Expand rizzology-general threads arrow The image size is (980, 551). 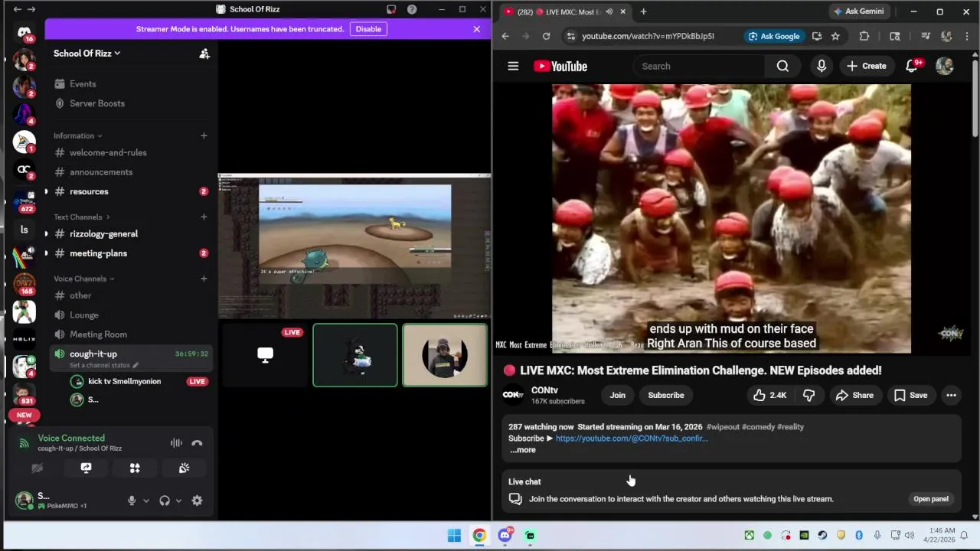46,234
